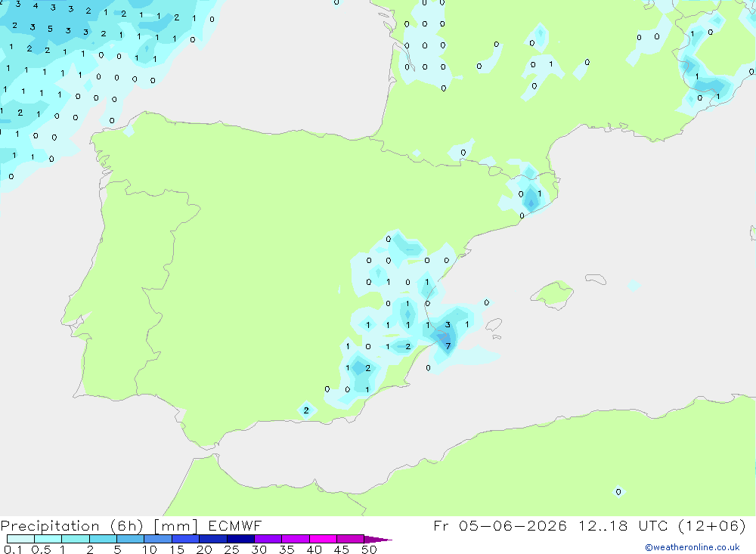The height and width of the screenshot is (554, 756).
Task: Click the '(12+06)' forecast offset text
Action: pyautogui.click(x=711, y=525)
